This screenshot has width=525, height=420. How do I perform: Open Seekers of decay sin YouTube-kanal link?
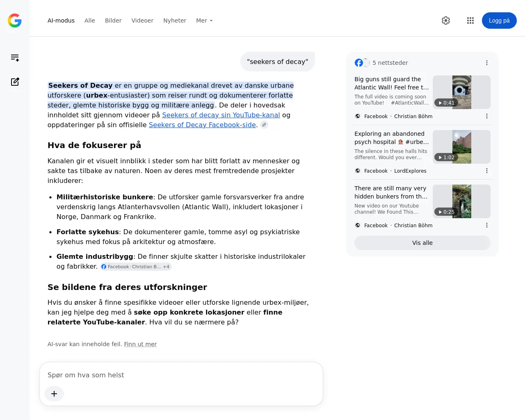pos(221,115)
